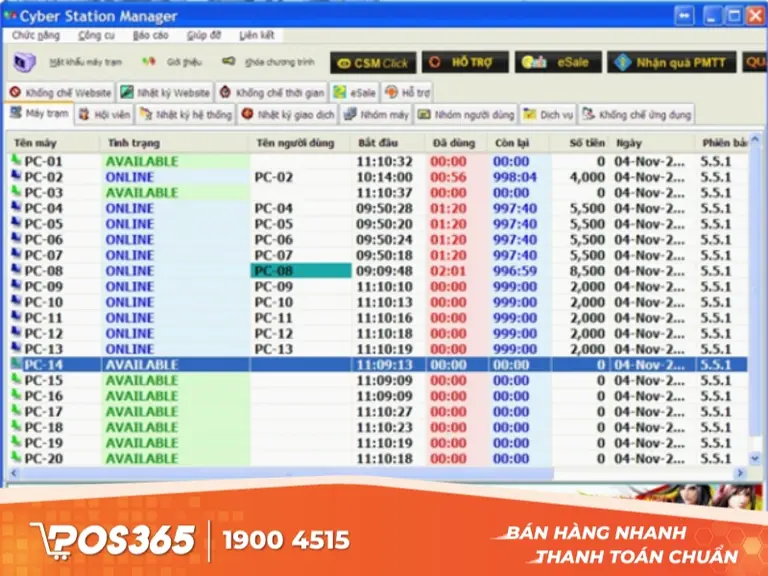Open the Chức năng menu
Screen dimensions: 768x576
click(36, 35)
